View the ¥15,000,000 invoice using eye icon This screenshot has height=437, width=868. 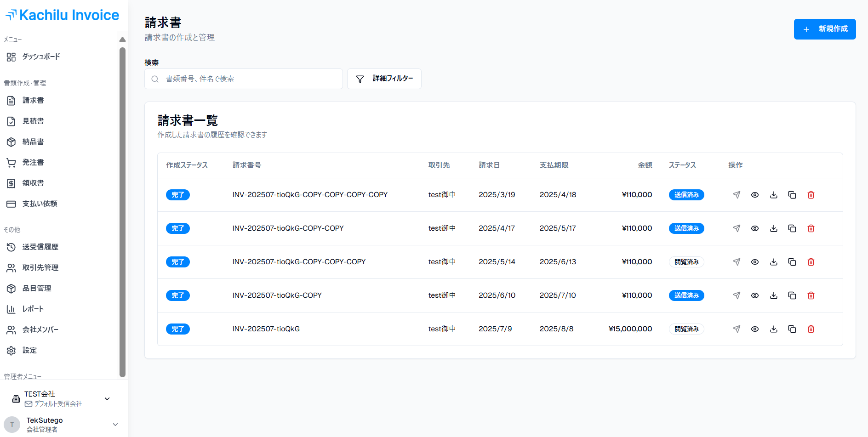point(755,329)
